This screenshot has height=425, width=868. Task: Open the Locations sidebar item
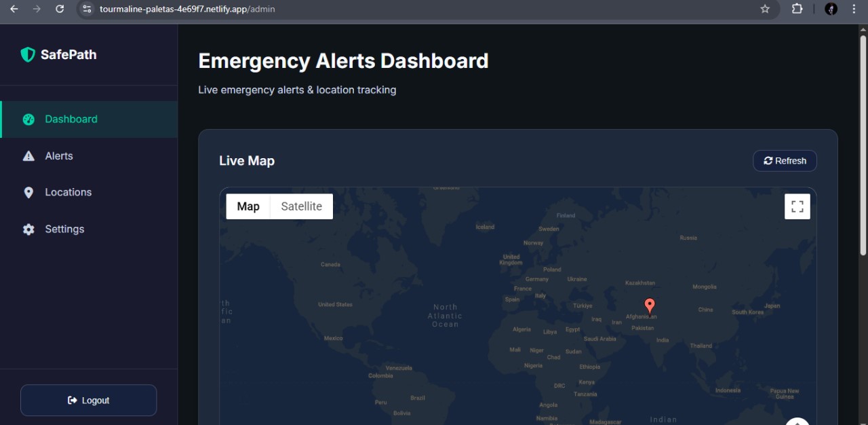pyautogui.click(x=89, y=193)
